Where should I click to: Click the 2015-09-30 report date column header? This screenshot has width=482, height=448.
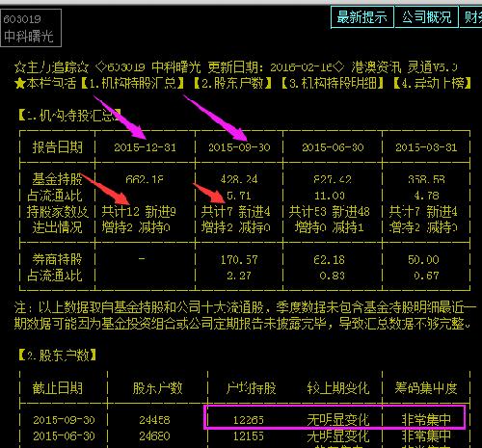pyautogui.click(x=239, y=147)
